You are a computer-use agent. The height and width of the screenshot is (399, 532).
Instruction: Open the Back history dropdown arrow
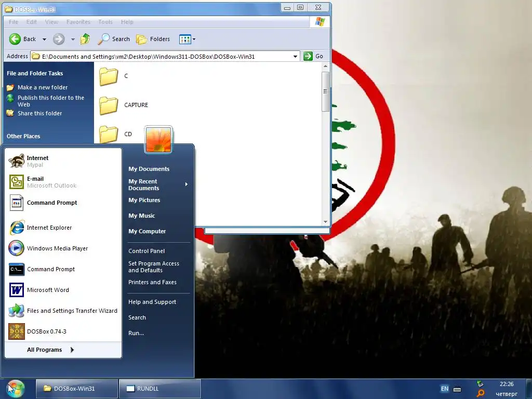point(45,39)
